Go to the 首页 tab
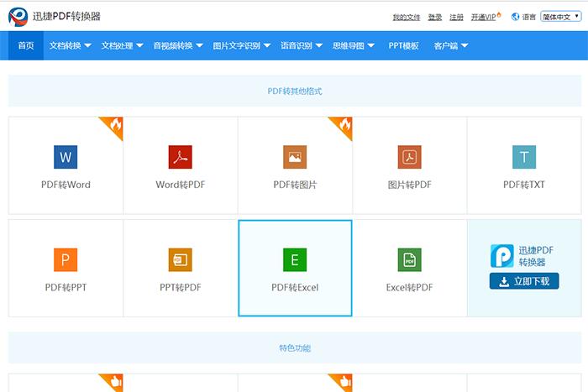This screenshot has width=588, height=392. pos(26,45)
